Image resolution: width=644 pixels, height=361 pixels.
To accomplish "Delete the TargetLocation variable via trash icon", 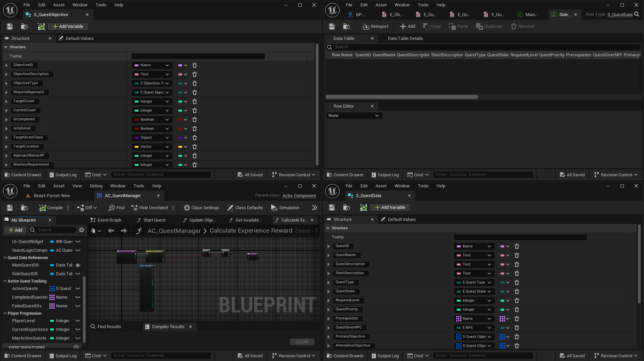I will point(194,147).
